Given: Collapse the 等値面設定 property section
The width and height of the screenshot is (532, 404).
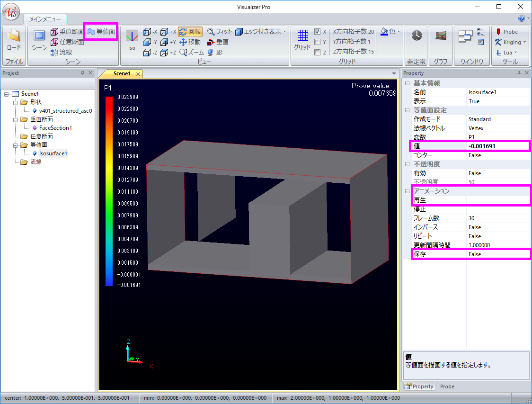Looking at the screenshot, I should coord(407,110).
